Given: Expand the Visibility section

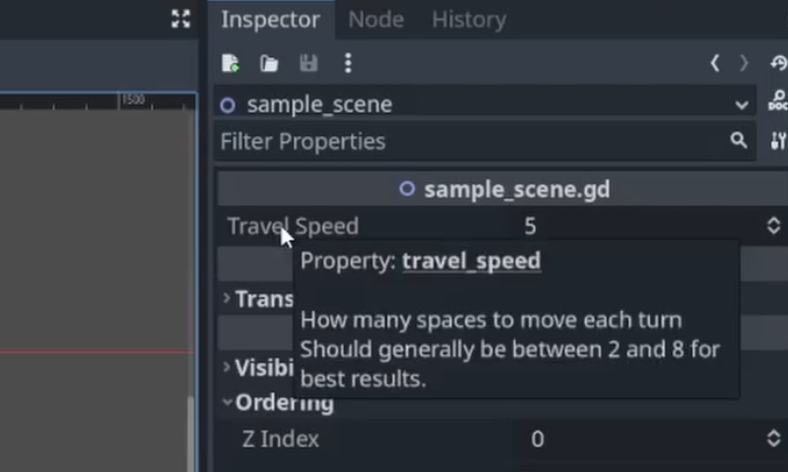Looking at the screenshot, I should point(259,368).
